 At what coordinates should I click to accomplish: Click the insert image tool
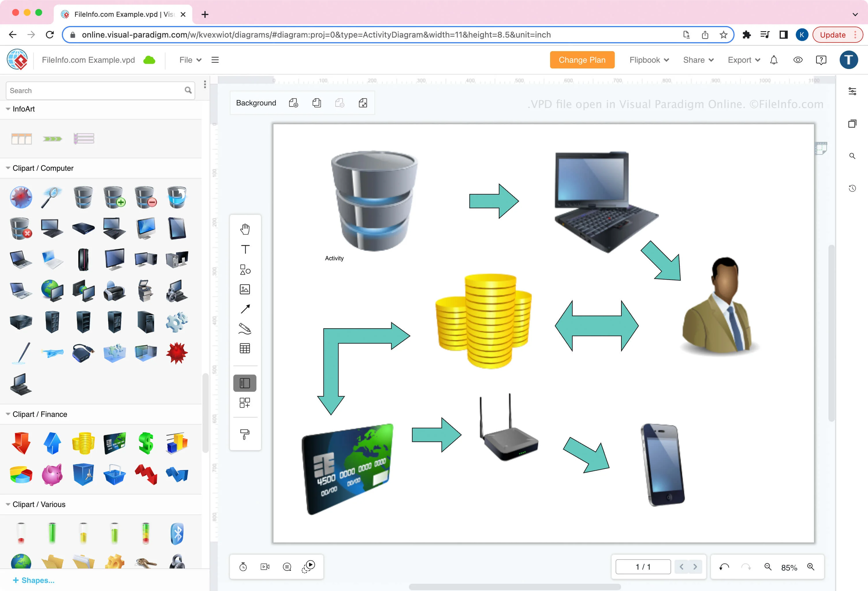[x=245, y=289]
